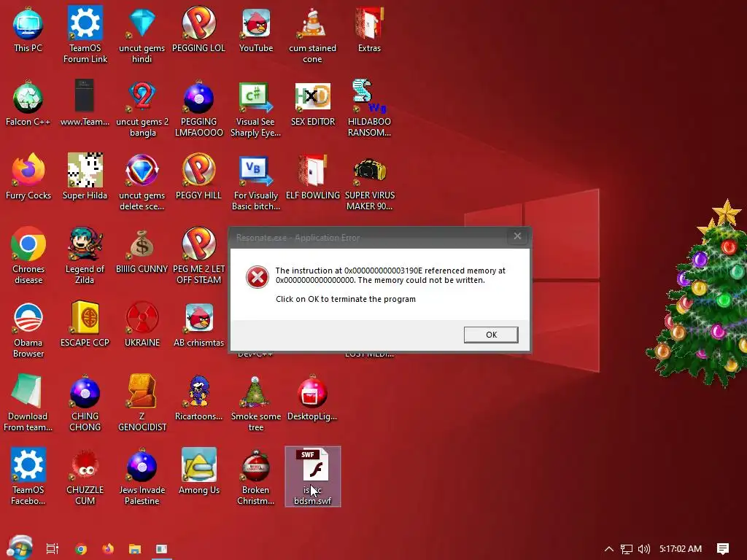
Task: Open Task View from the taskbar
Action: coord(53,548)
